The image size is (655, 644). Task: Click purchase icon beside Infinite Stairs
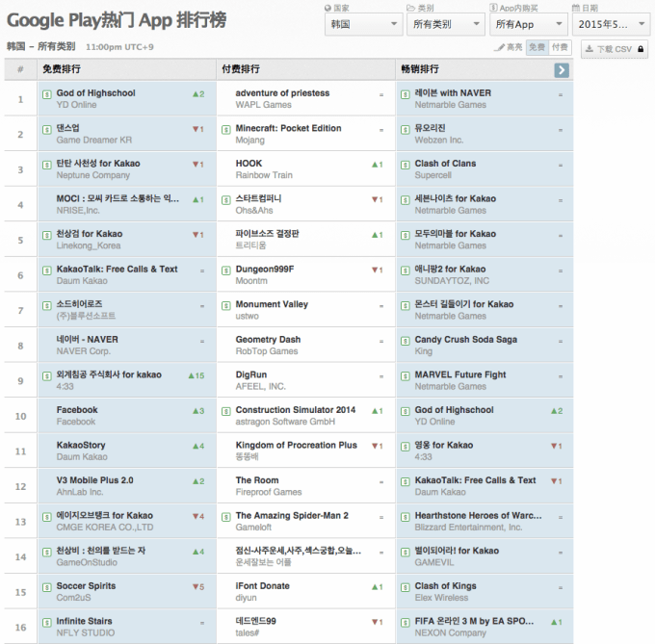tap(47, 623)
